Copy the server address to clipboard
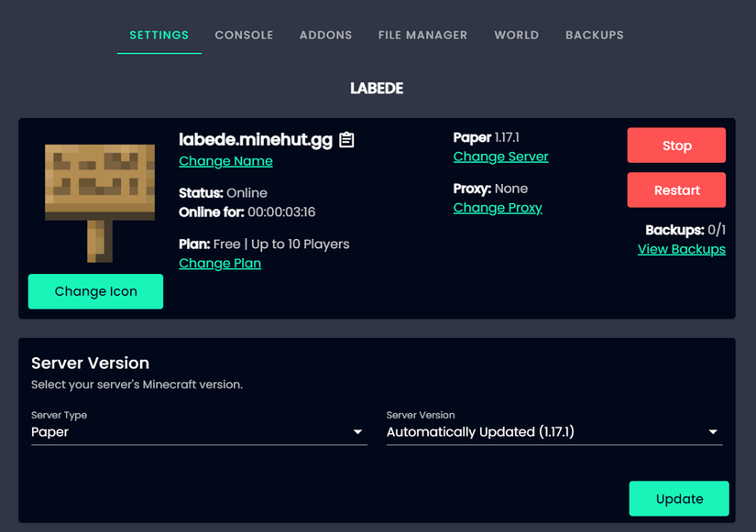The image size is (756, 532). (x=346, y=140)
